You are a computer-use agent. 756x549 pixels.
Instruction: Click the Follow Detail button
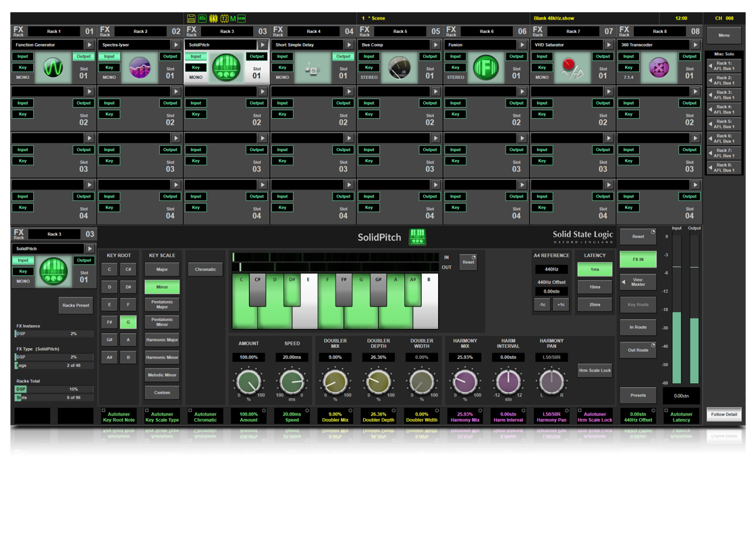pos(724,415)
